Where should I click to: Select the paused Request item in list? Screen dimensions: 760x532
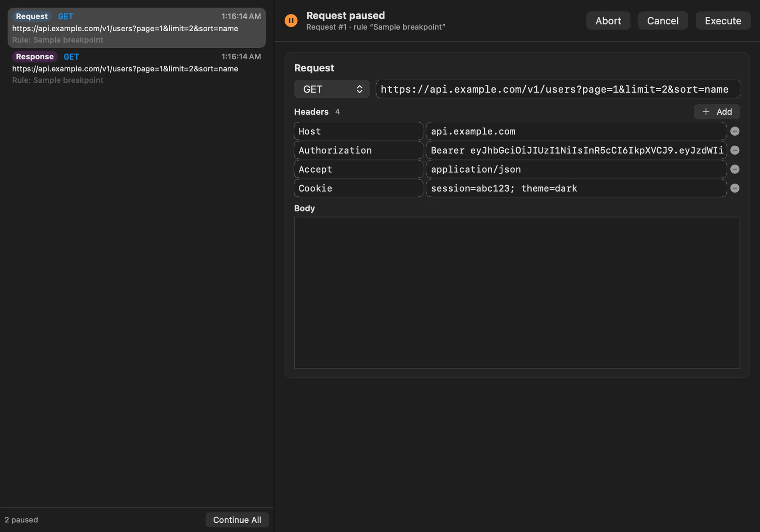tap(137, 28)
